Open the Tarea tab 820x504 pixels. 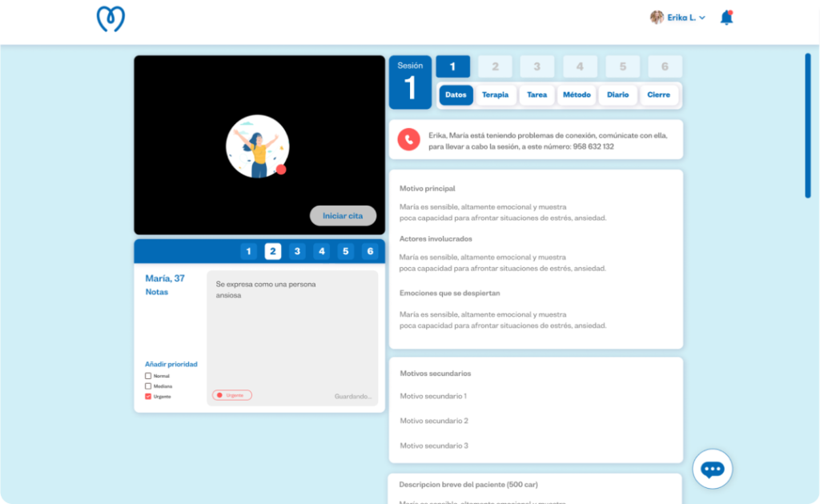537,95
